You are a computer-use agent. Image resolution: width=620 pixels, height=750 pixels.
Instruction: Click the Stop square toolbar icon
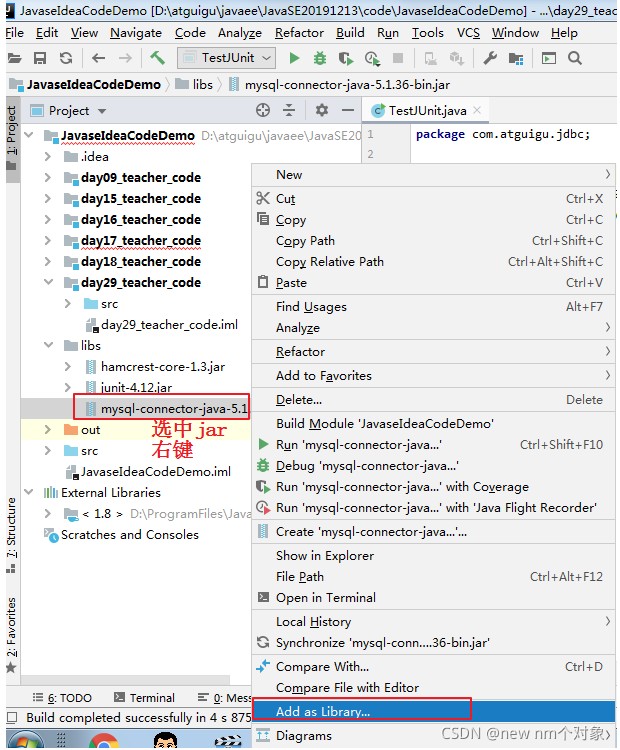point(398,58)
